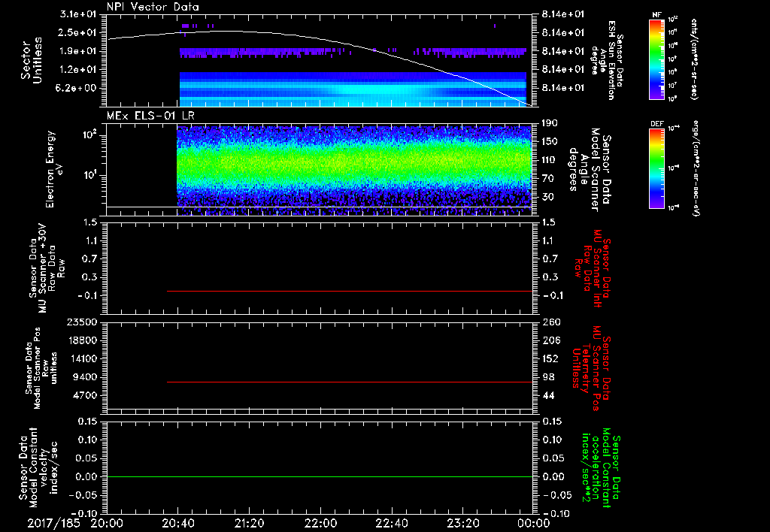The height and width of the screenshot is (532, 770).
Task: Select the NPI Vector Data panel title
Action: tap(153, 7)
